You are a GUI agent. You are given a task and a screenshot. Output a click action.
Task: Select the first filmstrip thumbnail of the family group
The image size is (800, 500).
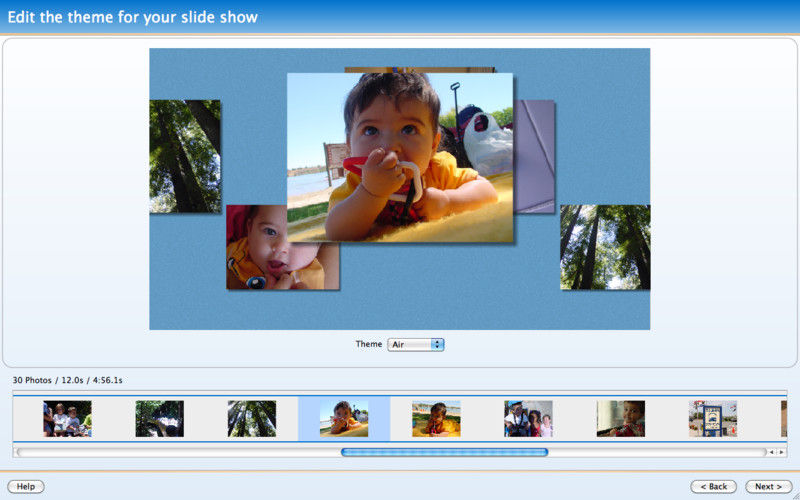67,419
